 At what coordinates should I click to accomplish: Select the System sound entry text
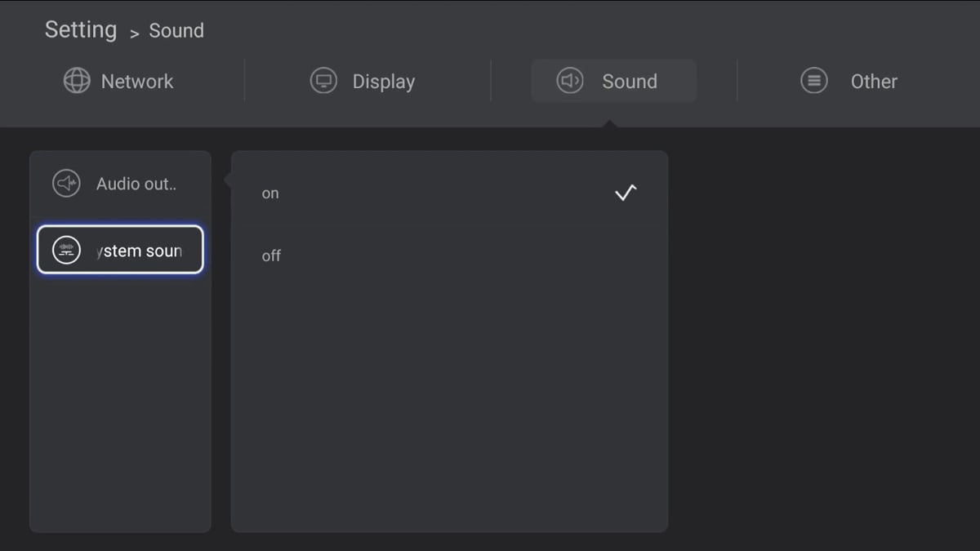pos(140,251)
